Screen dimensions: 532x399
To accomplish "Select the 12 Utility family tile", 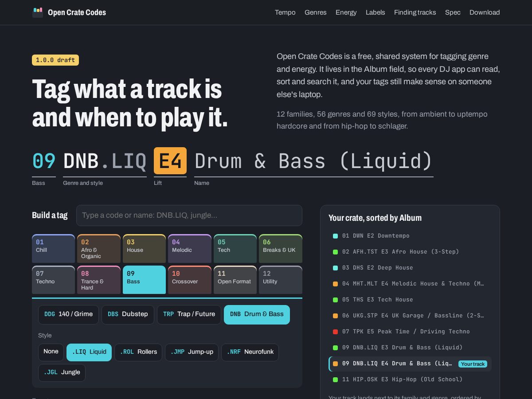I will (281, 280).
